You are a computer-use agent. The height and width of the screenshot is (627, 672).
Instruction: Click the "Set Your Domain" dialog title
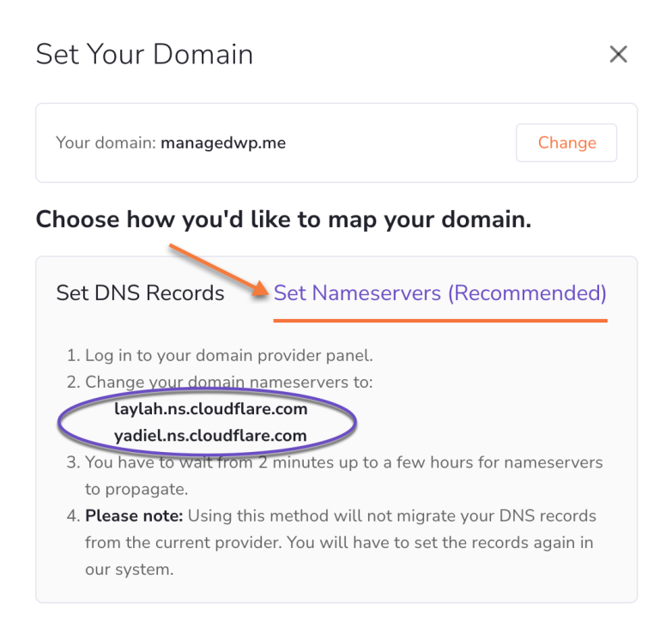(x=144, y=55)
